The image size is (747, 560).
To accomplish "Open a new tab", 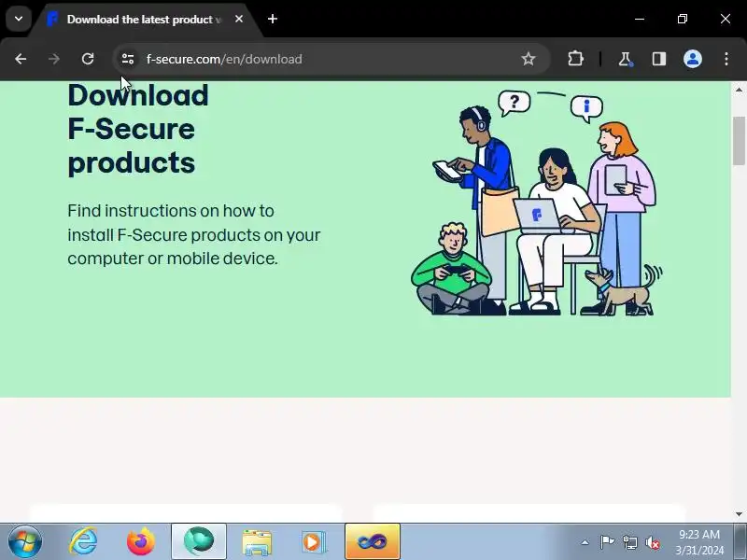I will 273,19.
